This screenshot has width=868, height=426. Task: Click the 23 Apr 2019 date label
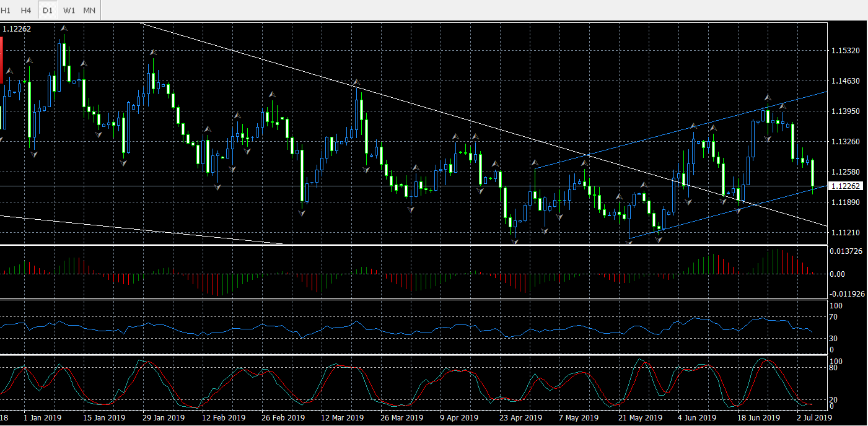point(520,418)
